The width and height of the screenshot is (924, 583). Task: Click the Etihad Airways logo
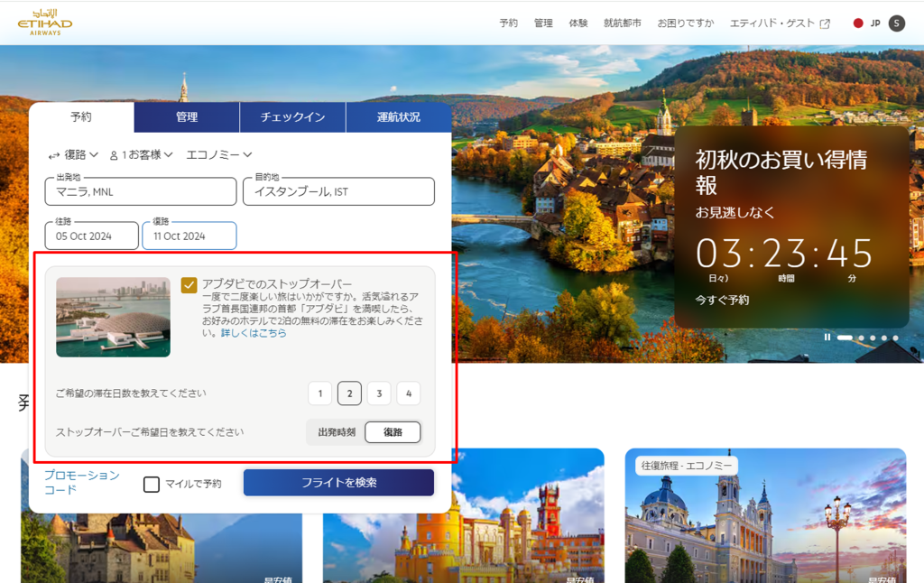[x=44, y=23]
